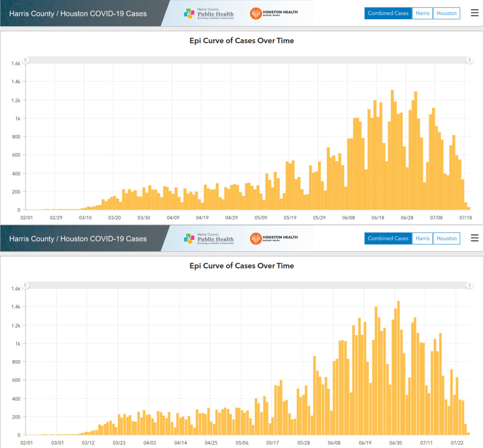Click the bottom dashboard's COVID-19 Cases header title
The width and height of the screenshot is (484, 448).
(x=78, y=238)
